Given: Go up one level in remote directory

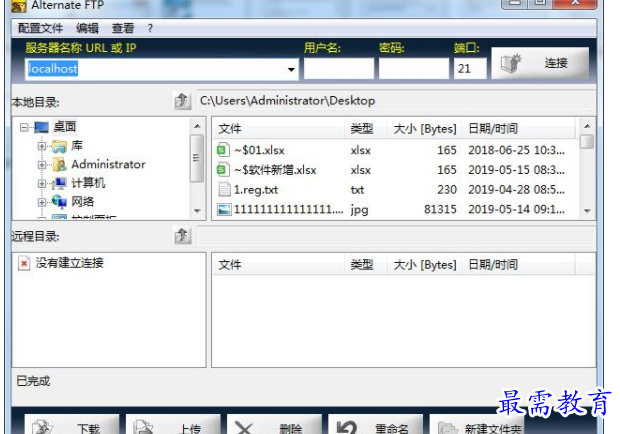Looking at the screenshot, I should [182, 236].
